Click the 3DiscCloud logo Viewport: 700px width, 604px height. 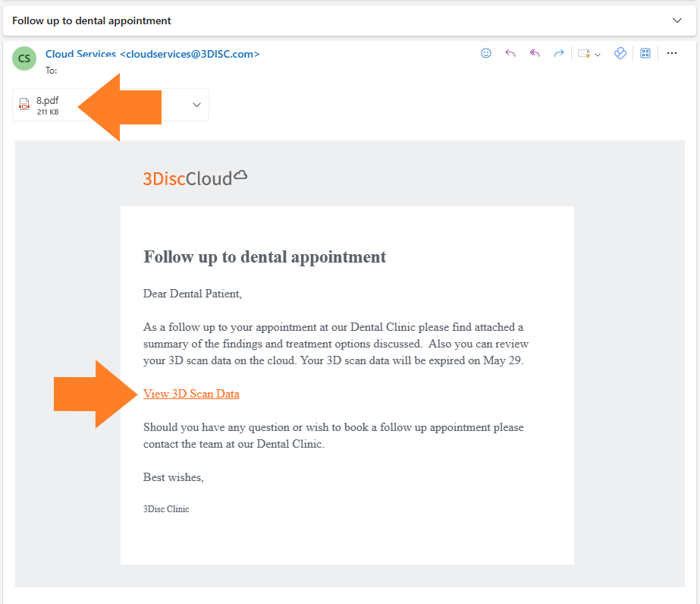(195, 178)
